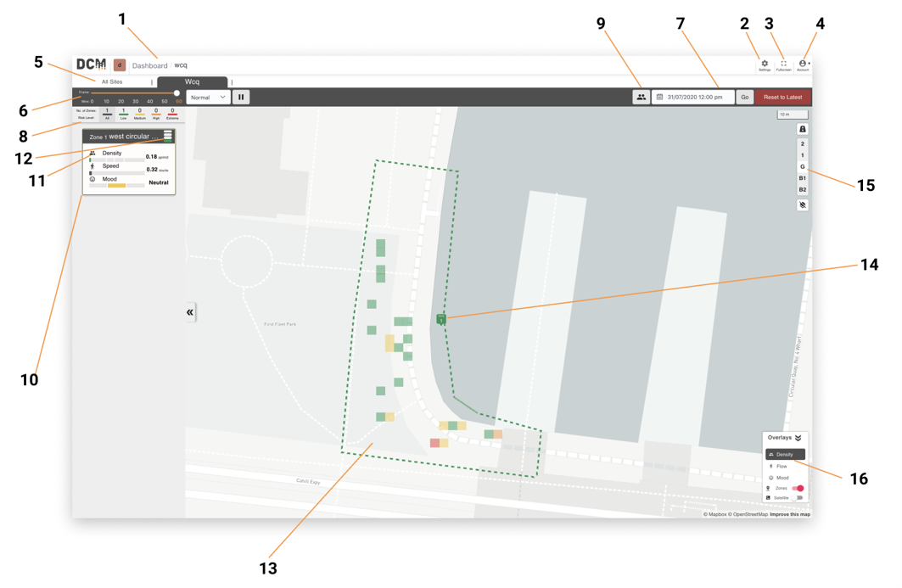Click the Fullscreen icon
The height and width of the screenshot is (588, 902).
(x=783, y=65)
